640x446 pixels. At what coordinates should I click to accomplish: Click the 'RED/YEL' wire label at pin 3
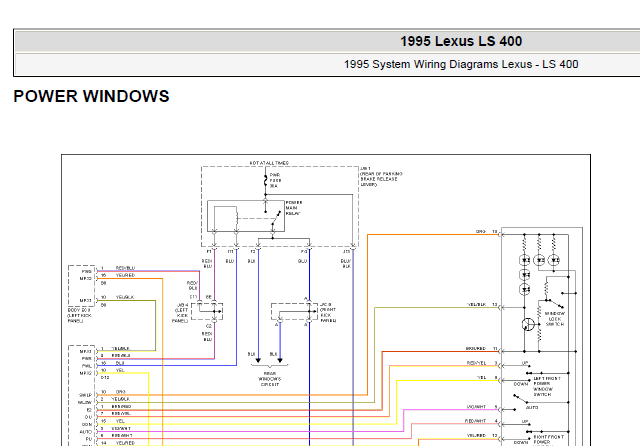476,363
